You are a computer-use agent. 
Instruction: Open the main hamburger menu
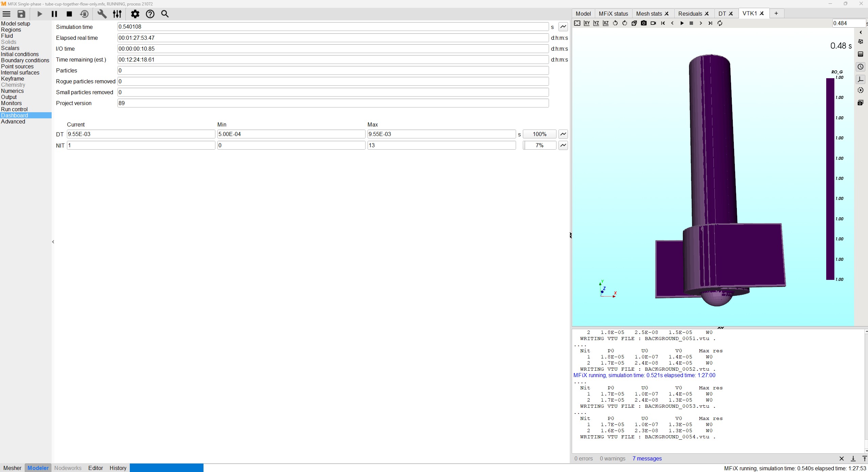[6, 14]
